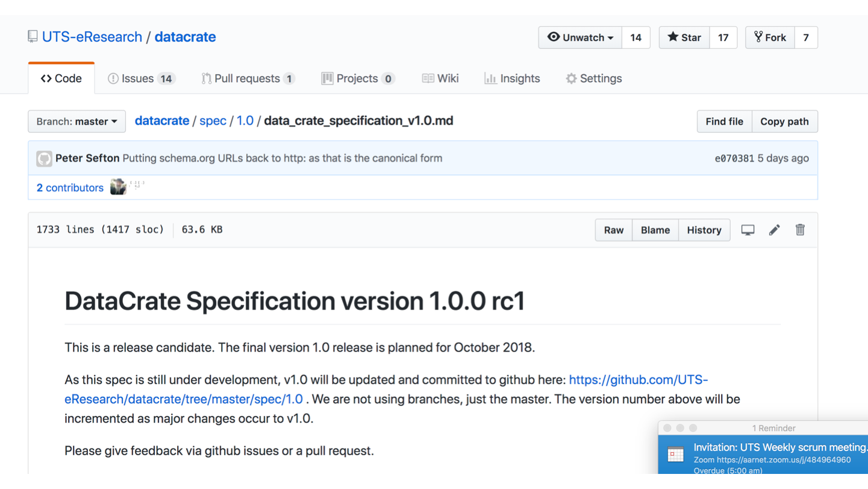Image resolution: width=868 pixels, height=489 pixels.
Task: Star the repository
Action: point(684,37)
